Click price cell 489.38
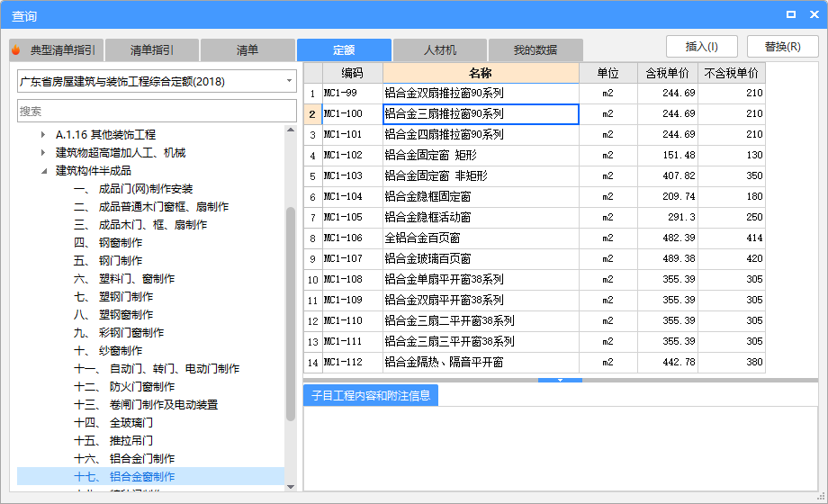This screenshot has width=828, height=504. click(668, 258)
